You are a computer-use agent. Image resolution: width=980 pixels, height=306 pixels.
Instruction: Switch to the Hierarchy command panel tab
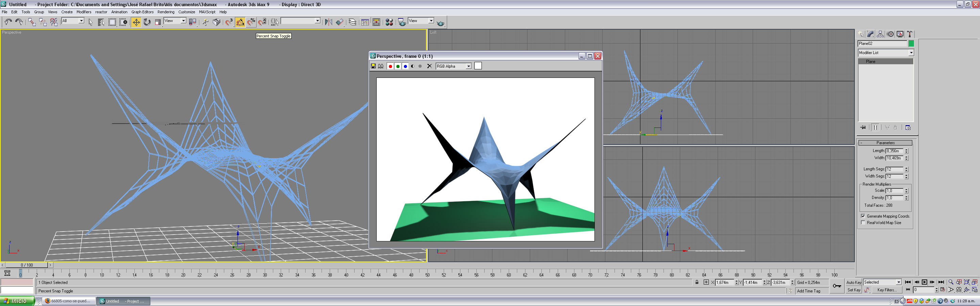880,34
